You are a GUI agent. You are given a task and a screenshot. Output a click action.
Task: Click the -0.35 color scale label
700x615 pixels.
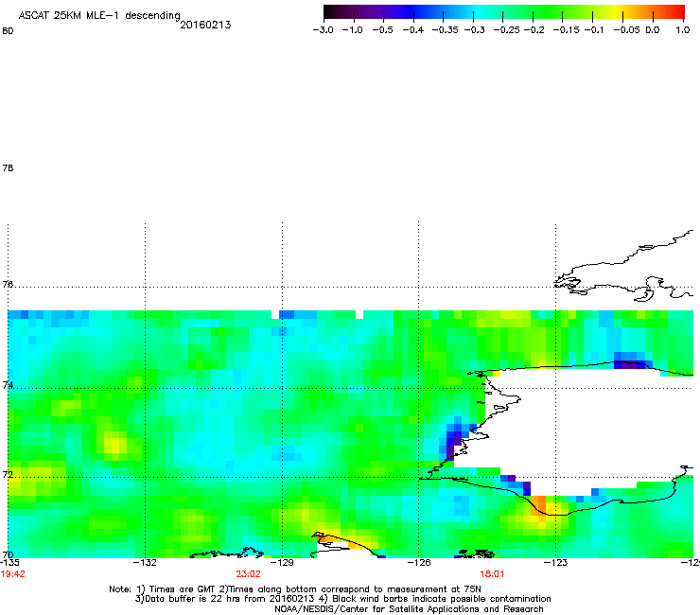pos(446,30)
